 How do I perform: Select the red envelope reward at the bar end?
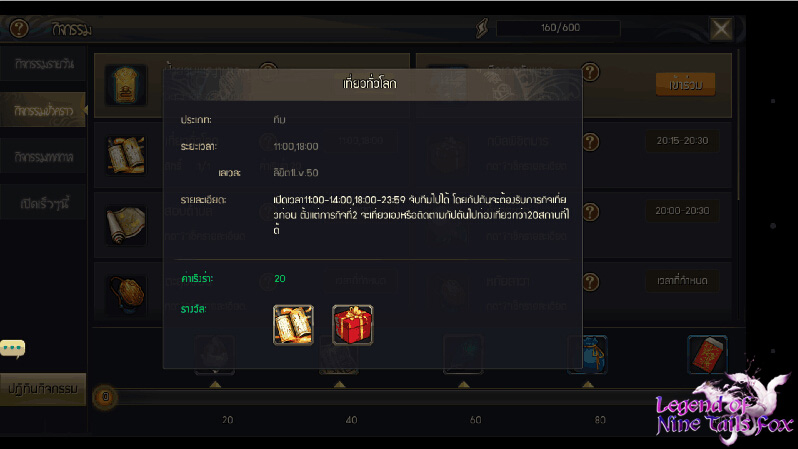(707, 354)
